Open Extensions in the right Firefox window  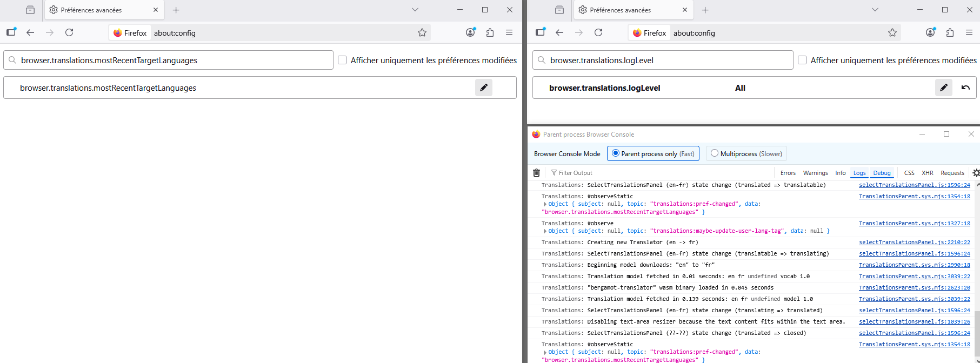[950, 32]
